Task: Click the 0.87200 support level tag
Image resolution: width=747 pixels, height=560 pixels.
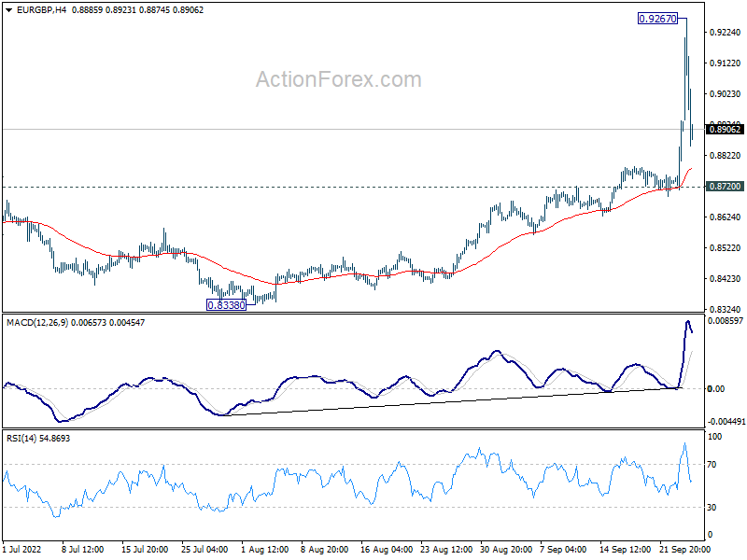Action: [725, 187]
